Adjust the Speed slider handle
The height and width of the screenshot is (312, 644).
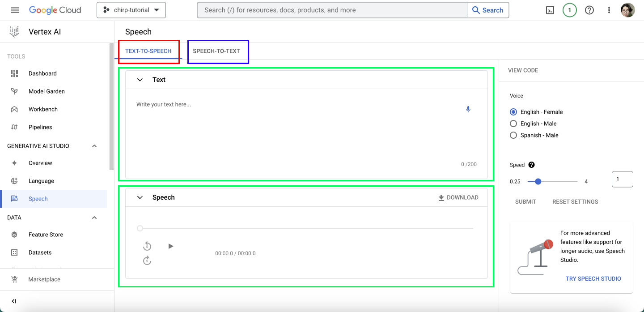(x=538, y=181)
